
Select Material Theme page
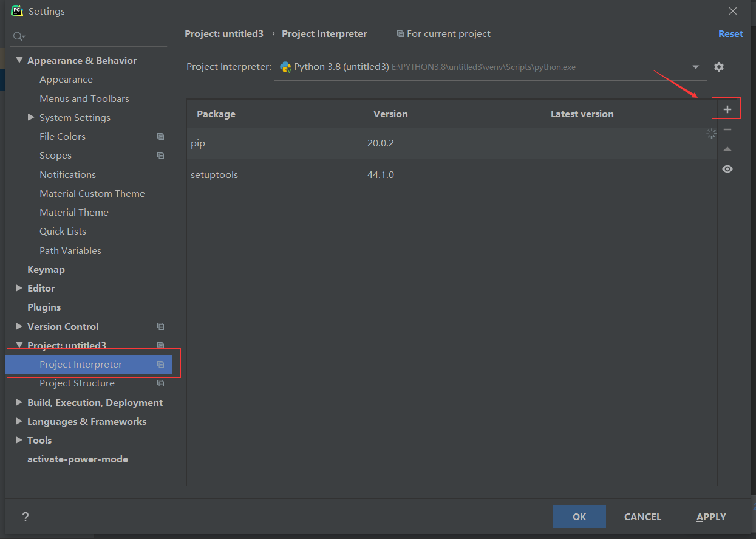pyautogui.click(x=74, y=212)
